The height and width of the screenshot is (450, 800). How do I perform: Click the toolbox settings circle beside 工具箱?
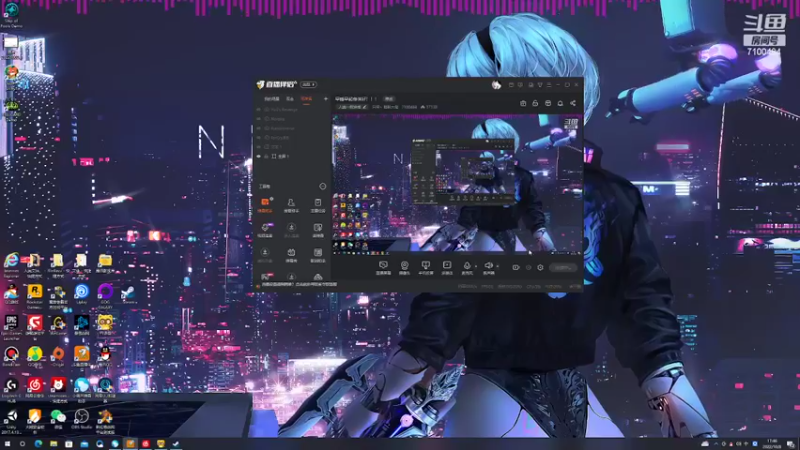322,186
